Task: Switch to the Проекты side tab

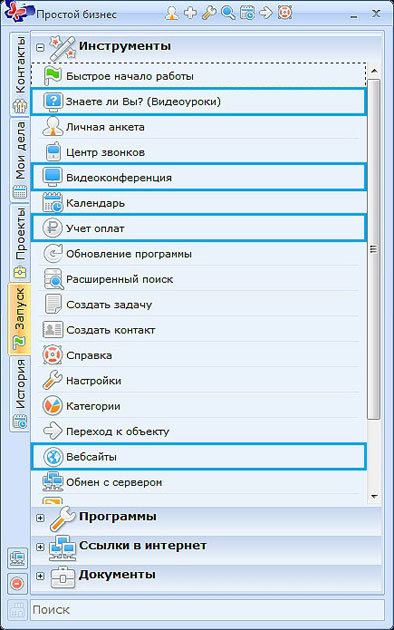Action: point(20,243)
